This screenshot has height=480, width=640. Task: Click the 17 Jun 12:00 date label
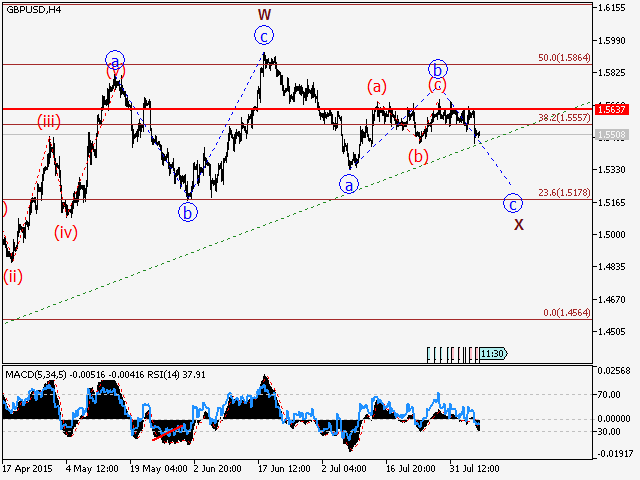[284, 469]
